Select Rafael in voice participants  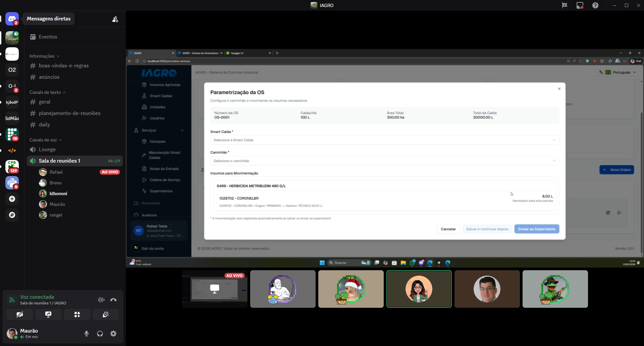tap(79, 172)
